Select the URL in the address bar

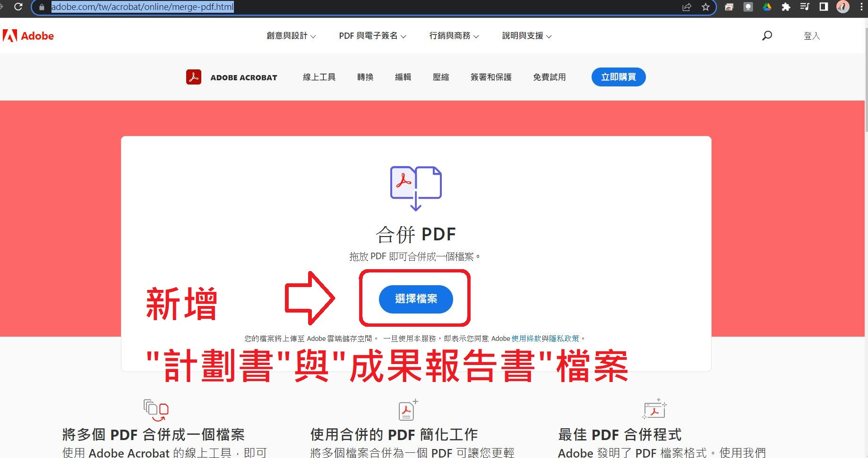tap(142, 7)
